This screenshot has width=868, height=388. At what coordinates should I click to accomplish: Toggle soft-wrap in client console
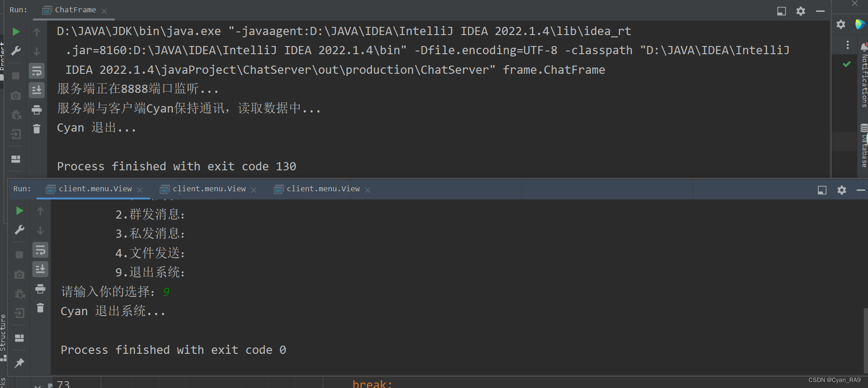tap(41, 250)
